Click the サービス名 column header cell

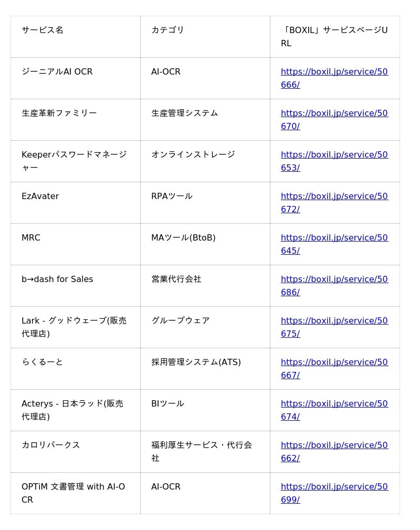[43, 30]
